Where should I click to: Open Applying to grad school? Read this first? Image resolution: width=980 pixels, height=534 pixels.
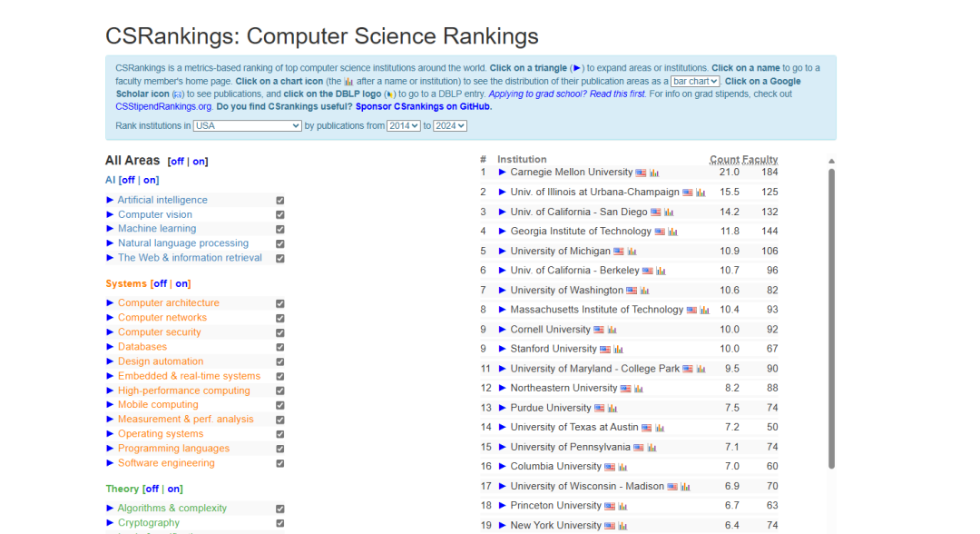[566, 94]
